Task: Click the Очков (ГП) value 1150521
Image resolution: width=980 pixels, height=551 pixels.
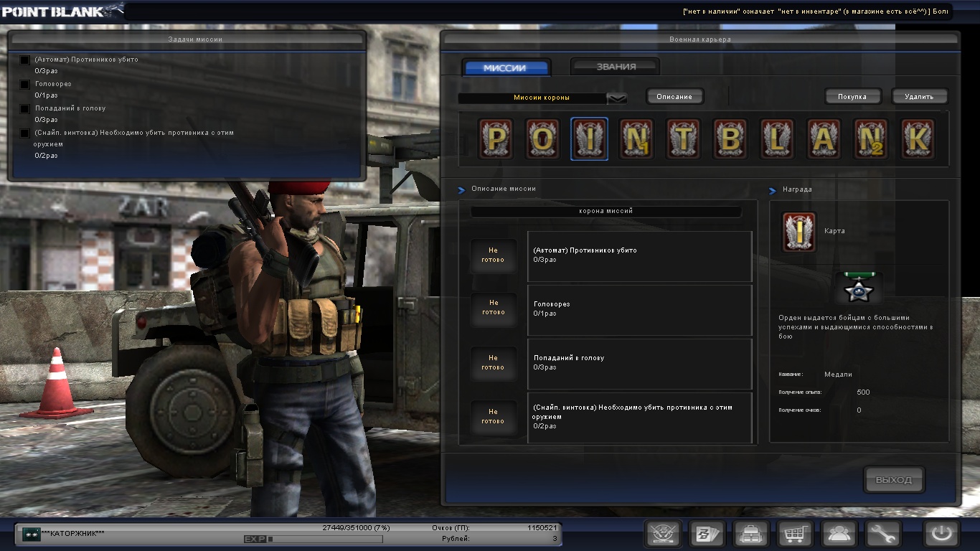Action: click(x=542, y=528)
